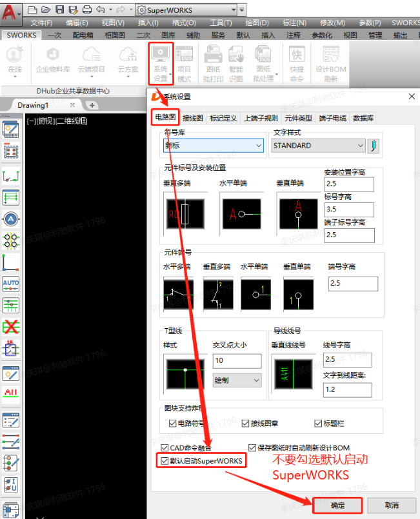Click the 图纸批打印 ribbon icon
This screenshot has width=420, height=519.
213,64
